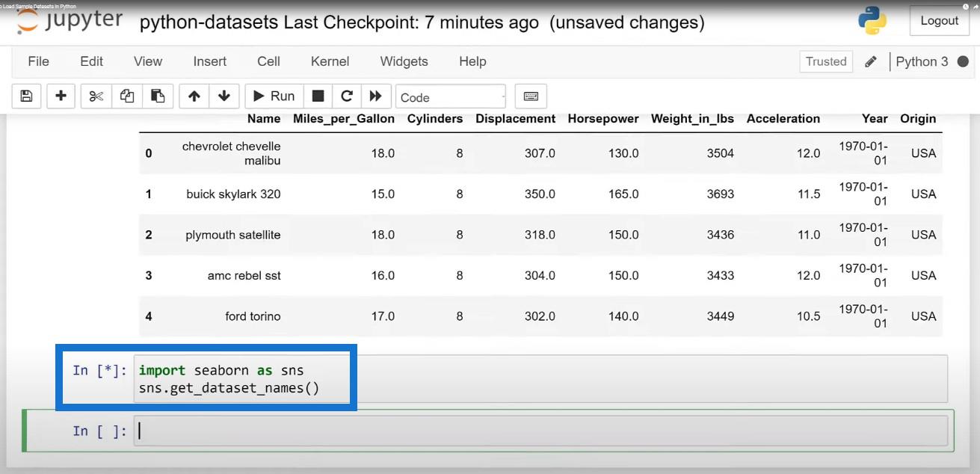Copy selected cells icon

[127, 96]
